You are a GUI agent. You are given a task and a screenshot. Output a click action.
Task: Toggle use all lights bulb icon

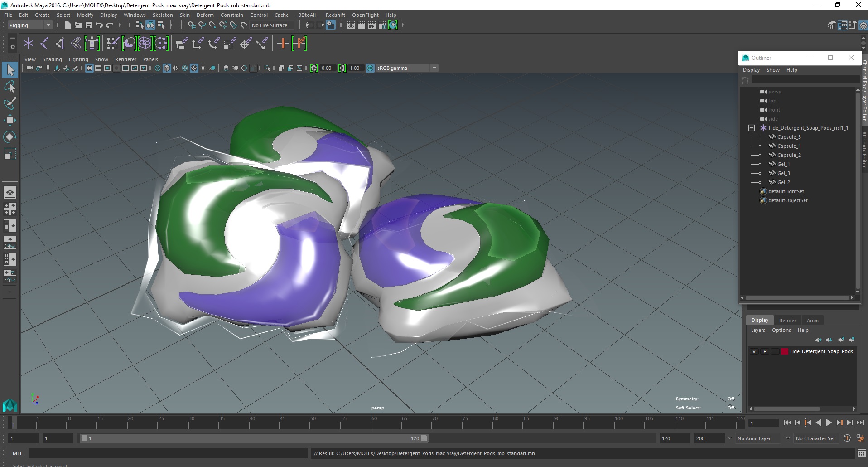(x=203, y=68)
